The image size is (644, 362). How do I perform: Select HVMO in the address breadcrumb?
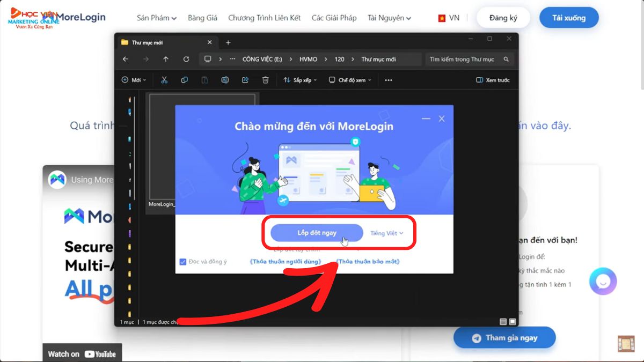[x=309, y=59]
